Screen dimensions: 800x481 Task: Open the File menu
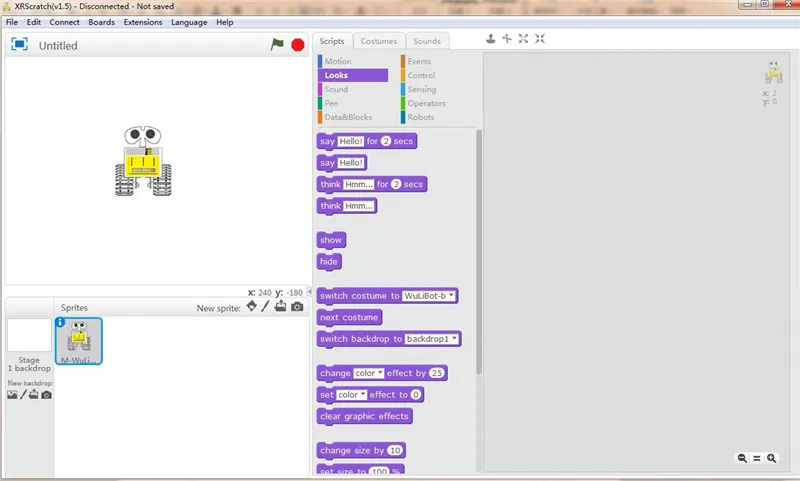pyautogui.click(x=12, y=22)
